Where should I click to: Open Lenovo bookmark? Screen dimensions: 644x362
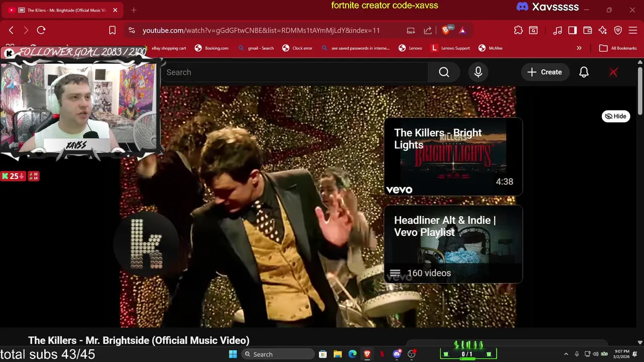tap(410, 48)
